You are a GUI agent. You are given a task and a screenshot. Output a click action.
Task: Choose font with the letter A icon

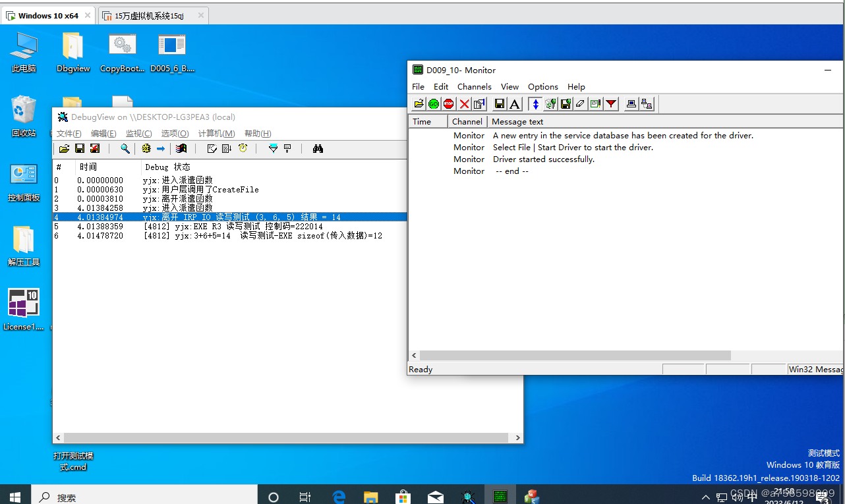(x=515, y=103)
